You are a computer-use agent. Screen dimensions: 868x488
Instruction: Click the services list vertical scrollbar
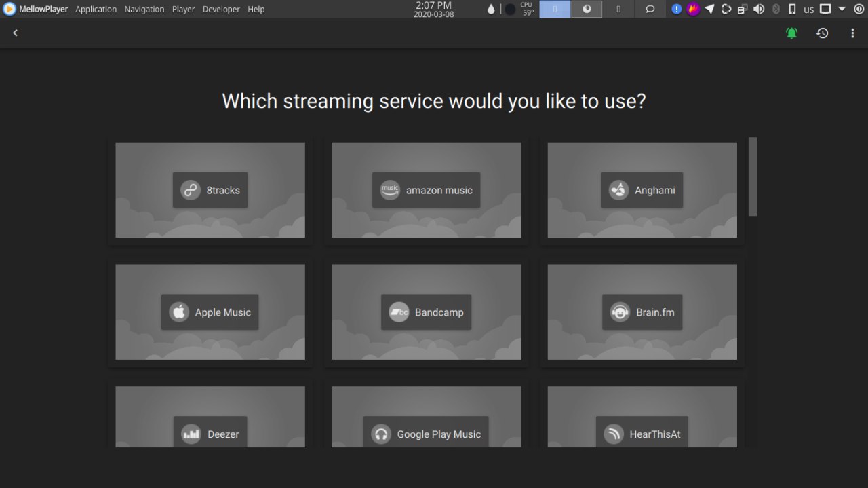(x=753, y=176)
